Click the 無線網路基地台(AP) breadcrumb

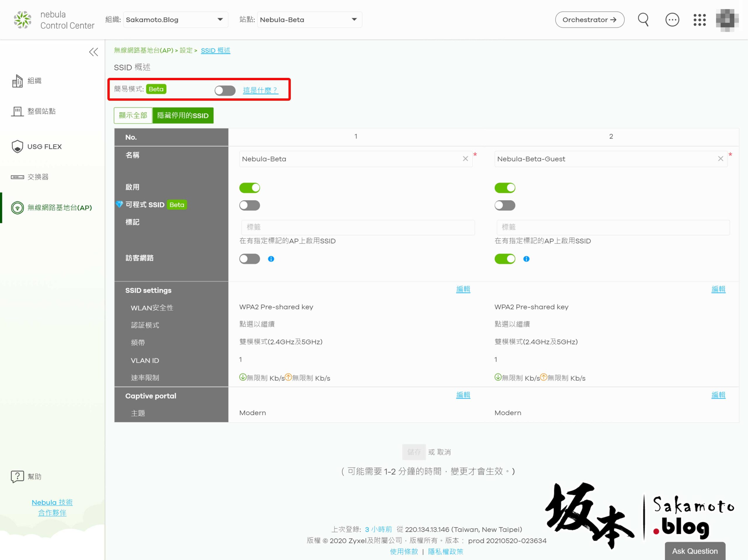(143, 50)
